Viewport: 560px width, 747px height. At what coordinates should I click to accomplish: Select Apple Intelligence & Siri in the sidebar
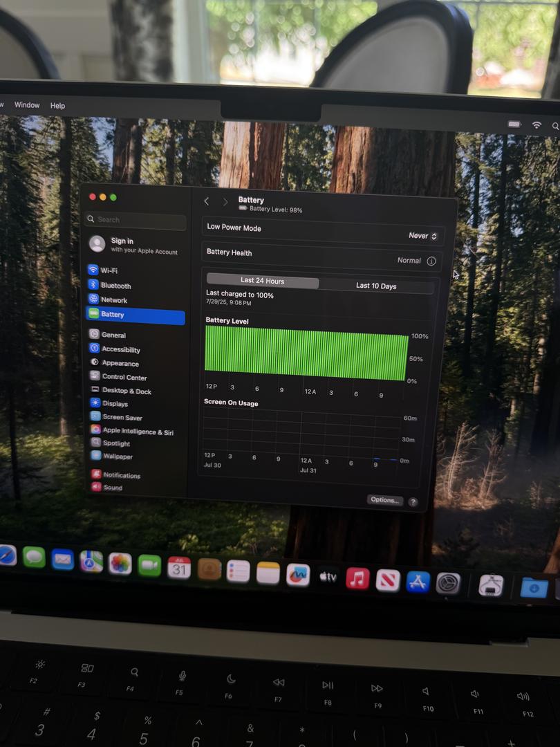coord(136,431)
